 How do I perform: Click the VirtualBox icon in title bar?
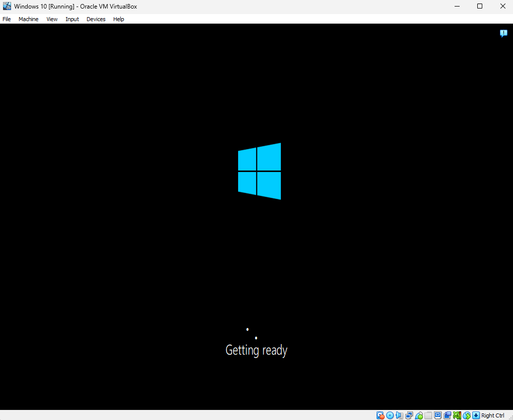(x=7, y=6)
